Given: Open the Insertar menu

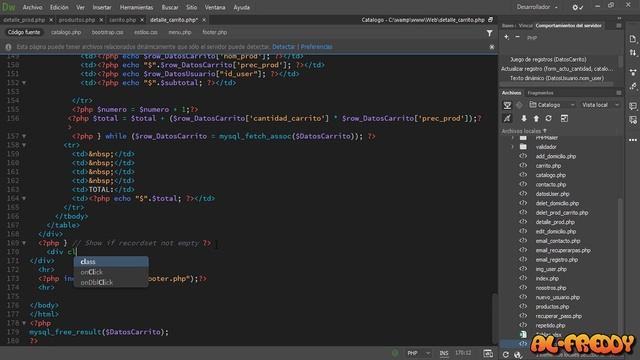Looking at the screenshot, I should (x=102, y=7).
